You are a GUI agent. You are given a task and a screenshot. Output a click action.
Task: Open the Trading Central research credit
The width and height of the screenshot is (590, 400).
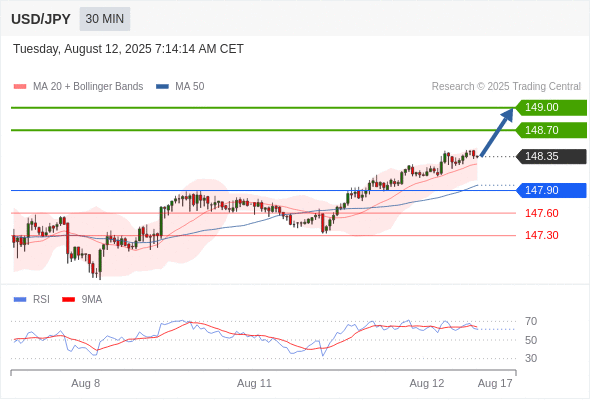coord(506,87)
